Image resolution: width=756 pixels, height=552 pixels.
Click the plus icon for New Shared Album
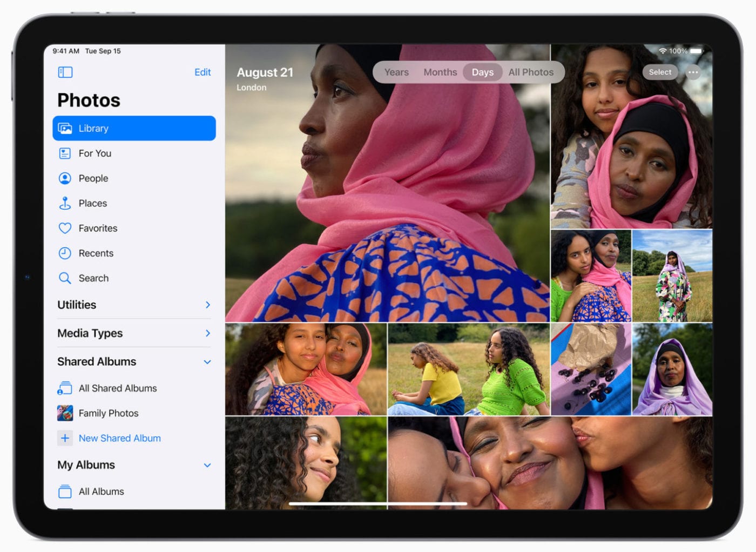point(65,438)
